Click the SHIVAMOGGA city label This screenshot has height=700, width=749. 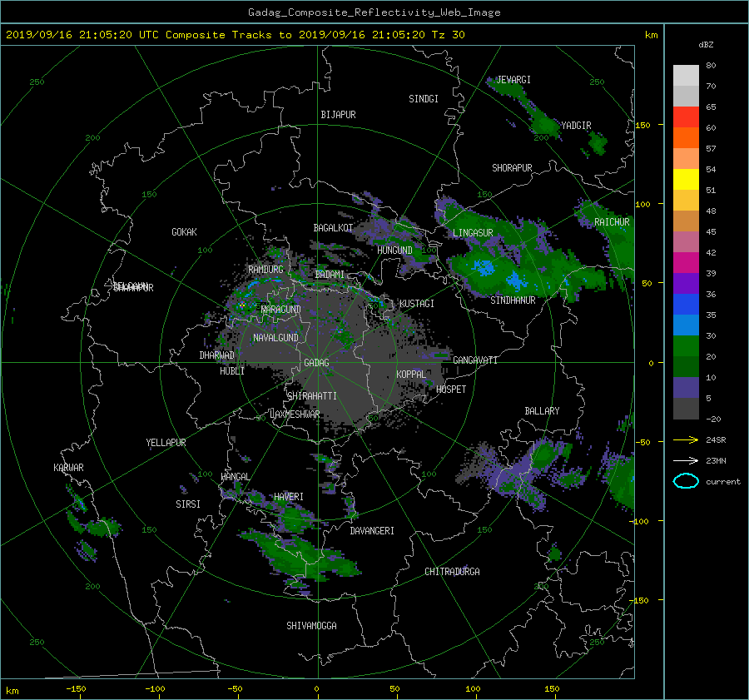(311, 626)
